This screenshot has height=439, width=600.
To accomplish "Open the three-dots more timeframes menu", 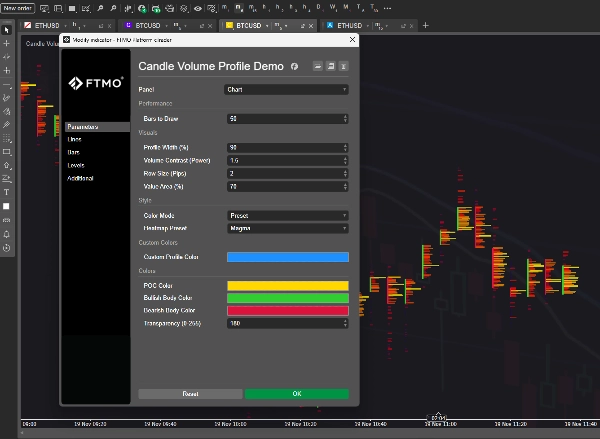I will [x=387, y=8].
